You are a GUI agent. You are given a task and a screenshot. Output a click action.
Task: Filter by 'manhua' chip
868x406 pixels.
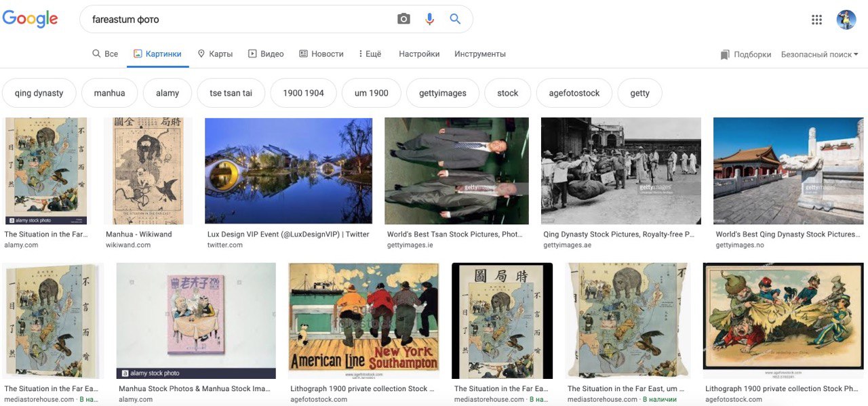(x=110, y=94)
